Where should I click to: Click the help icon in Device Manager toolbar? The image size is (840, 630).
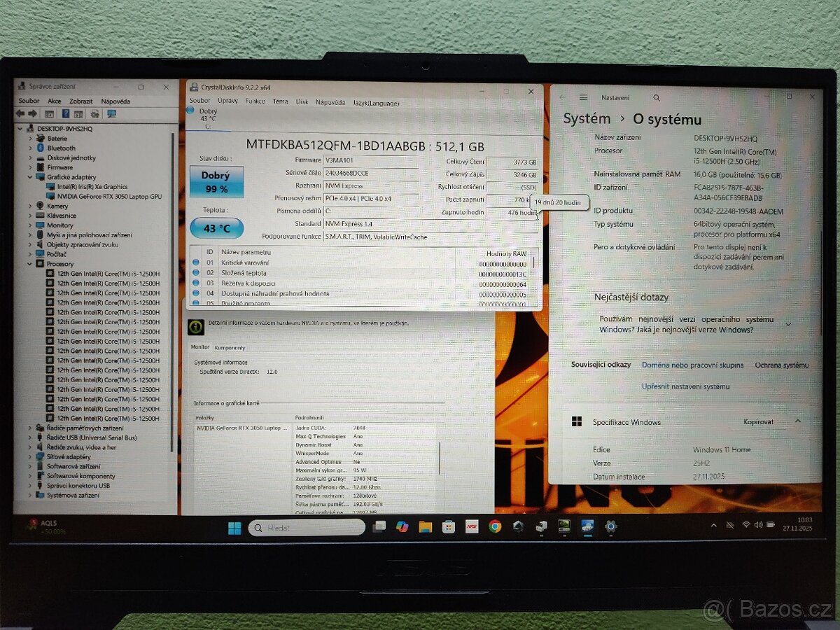66,114
